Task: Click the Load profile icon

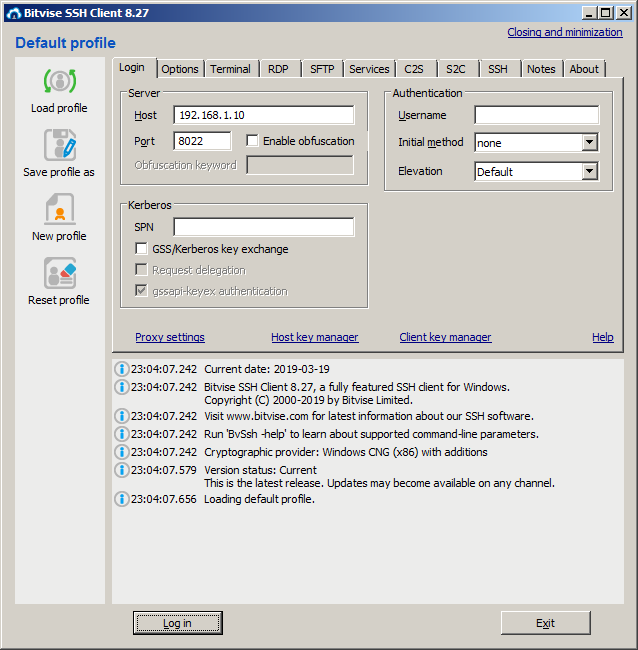Action: coord(60,81)
